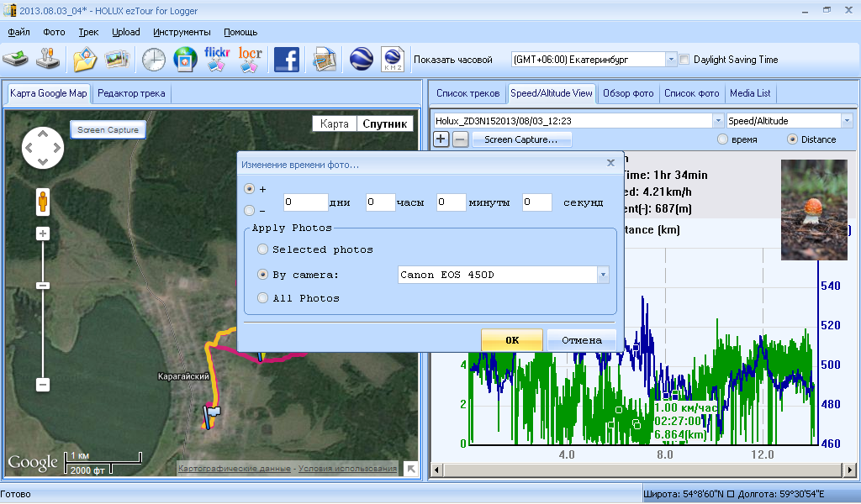Viewport: 861px width, 504px height.
Task: Click the chart horizontal scrollbar track
Action: tap(642, 470)
